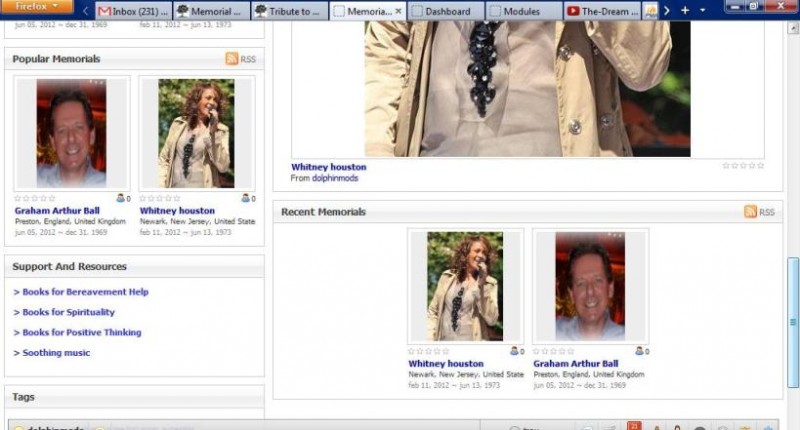Click member count icon under popular Whitney houston

point(245,198)
